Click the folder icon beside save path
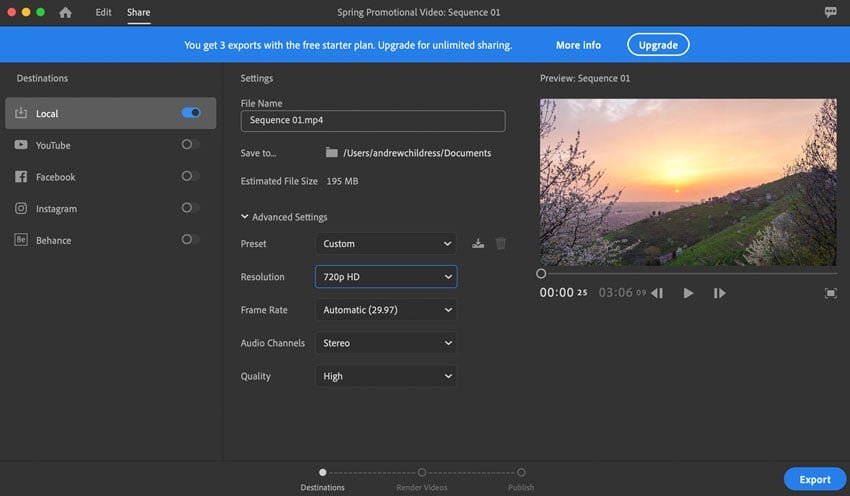The image size is (850, 496). (331, 153)
